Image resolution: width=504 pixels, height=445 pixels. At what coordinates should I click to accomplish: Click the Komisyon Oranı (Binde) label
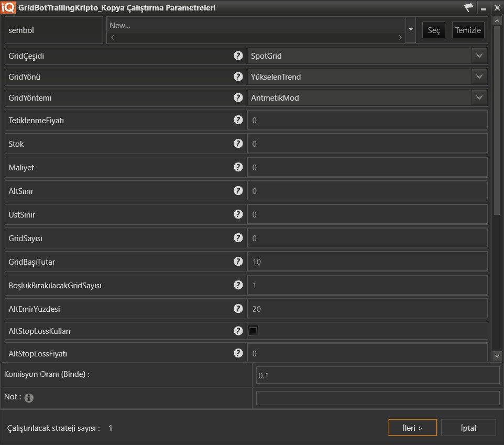pos(47,374)
